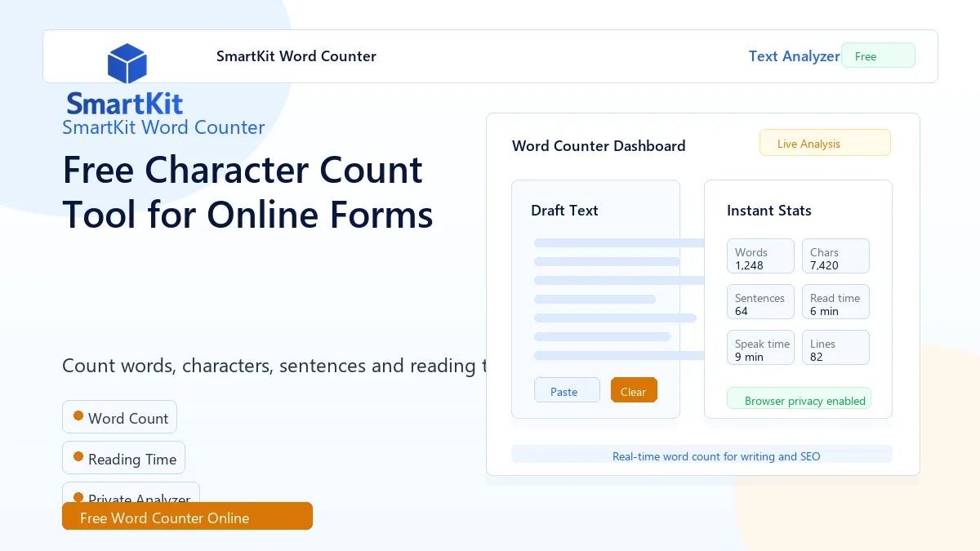Viewport: 980px width, 551px height.
Task: Click the orange Clear button
Action: click(634, 390)
